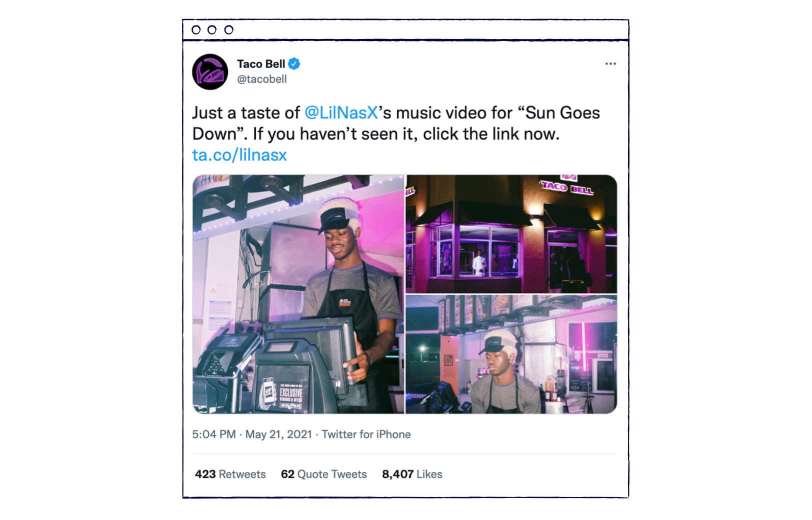The image size is (812, 520).
Task: Show the 8,407 Likes list
Action: [412, 474]
